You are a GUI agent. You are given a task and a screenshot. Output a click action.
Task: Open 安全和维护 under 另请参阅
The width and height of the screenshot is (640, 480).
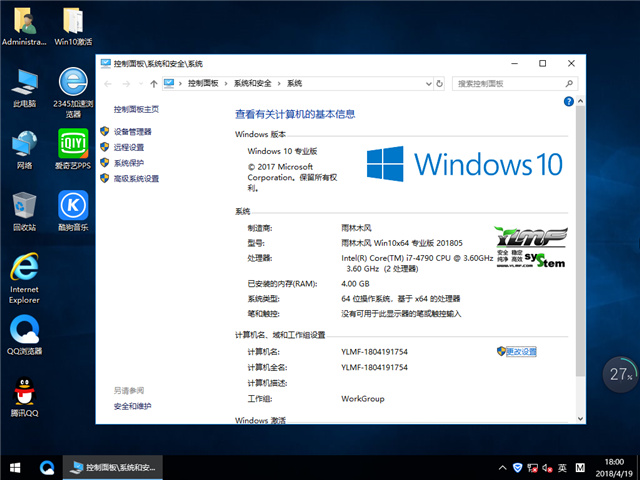pyautogui.click(x=132, y=406)
